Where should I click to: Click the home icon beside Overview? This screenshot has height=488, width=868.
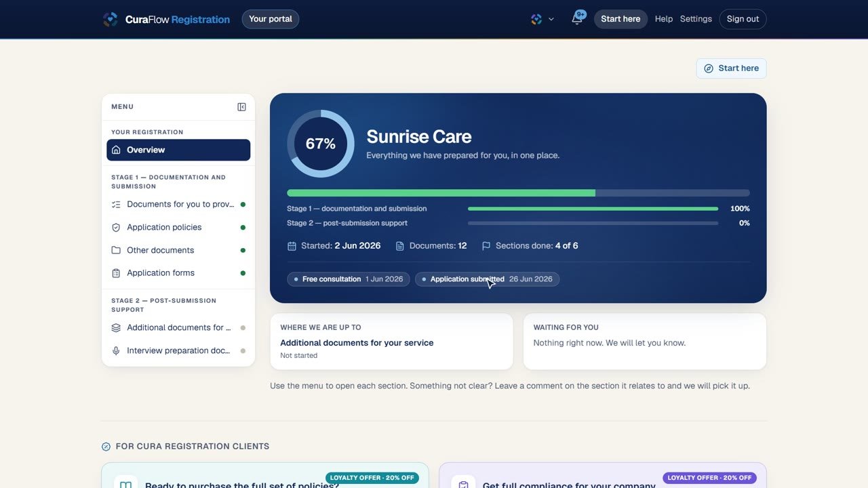tap(116, 150)
